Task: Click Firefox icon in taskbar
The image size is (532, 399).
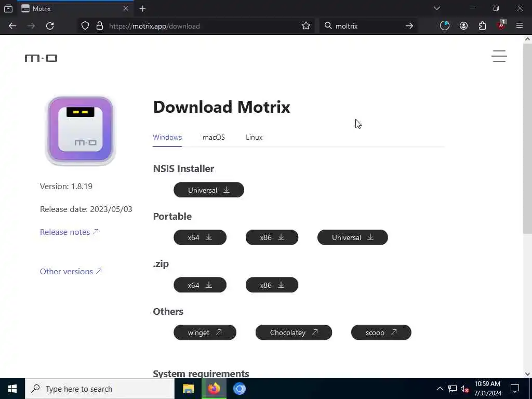Action: 214,389
